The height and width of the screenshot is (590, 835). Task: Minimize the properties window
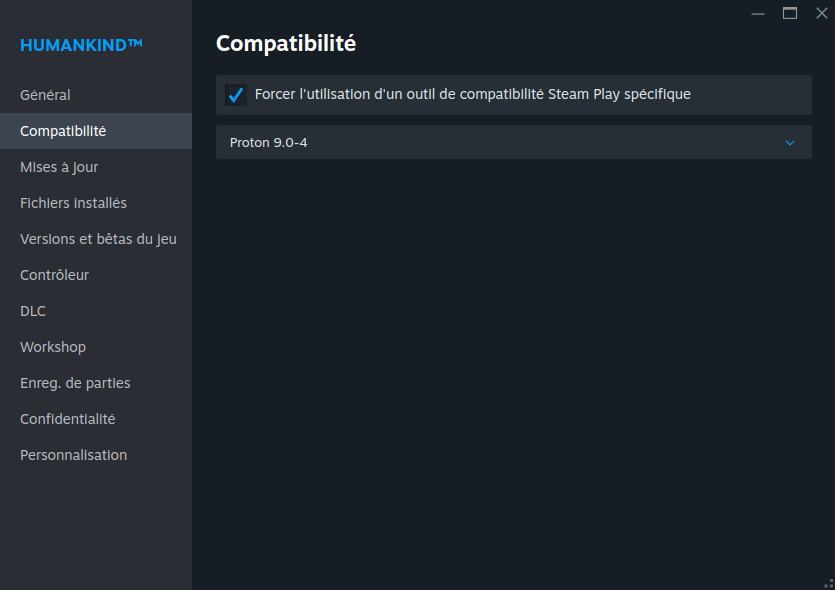(758, 13)
